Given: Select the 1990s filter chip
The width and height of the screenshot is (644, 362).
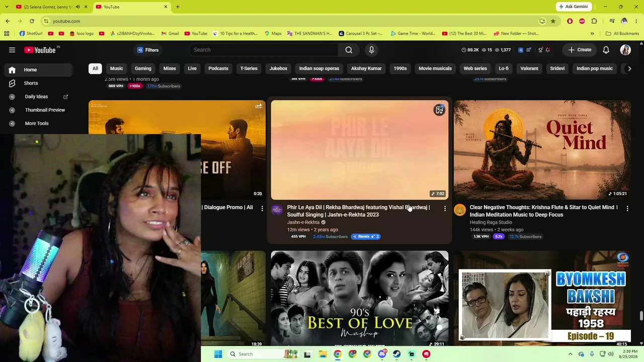Looking at the screenshot, I should [x=400, y=68].
